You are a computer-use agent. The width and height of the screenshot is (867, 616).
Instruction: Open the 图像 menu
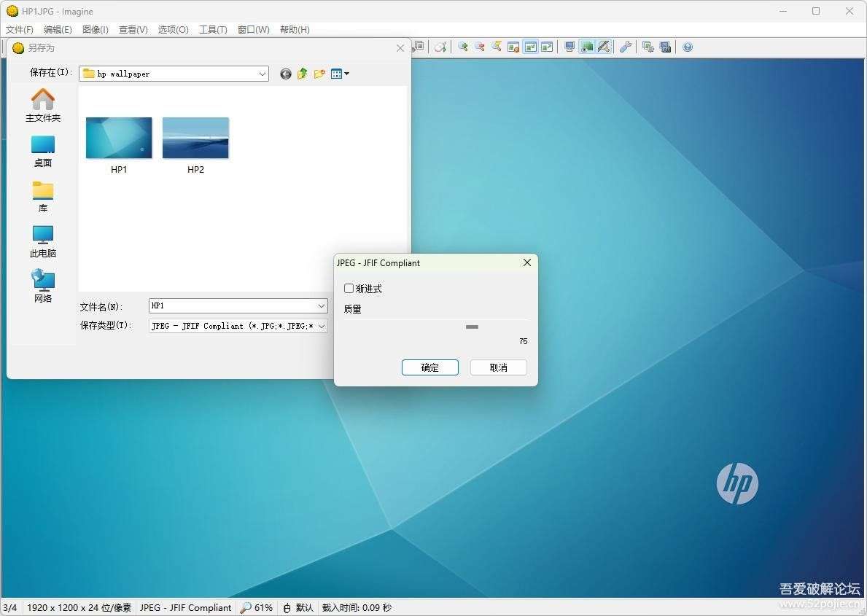(x=94, y=29)
